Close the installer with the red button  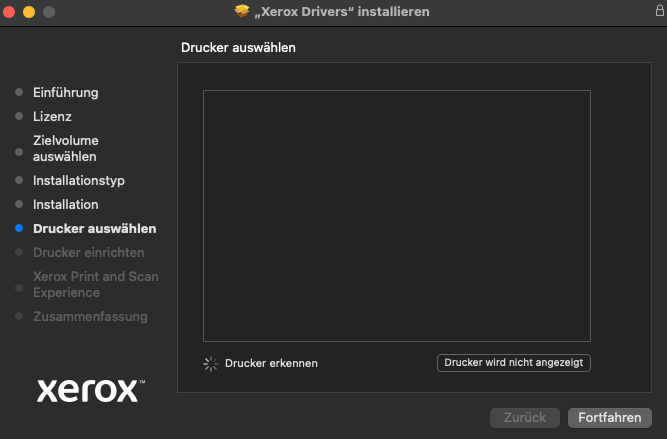point(10,11)
